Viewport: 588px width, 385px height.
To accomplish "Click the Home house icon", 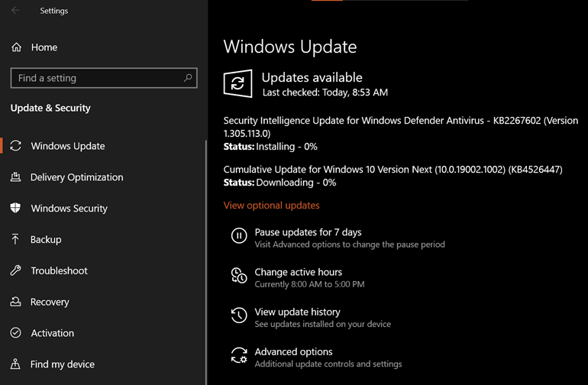I will coord(16,47).
